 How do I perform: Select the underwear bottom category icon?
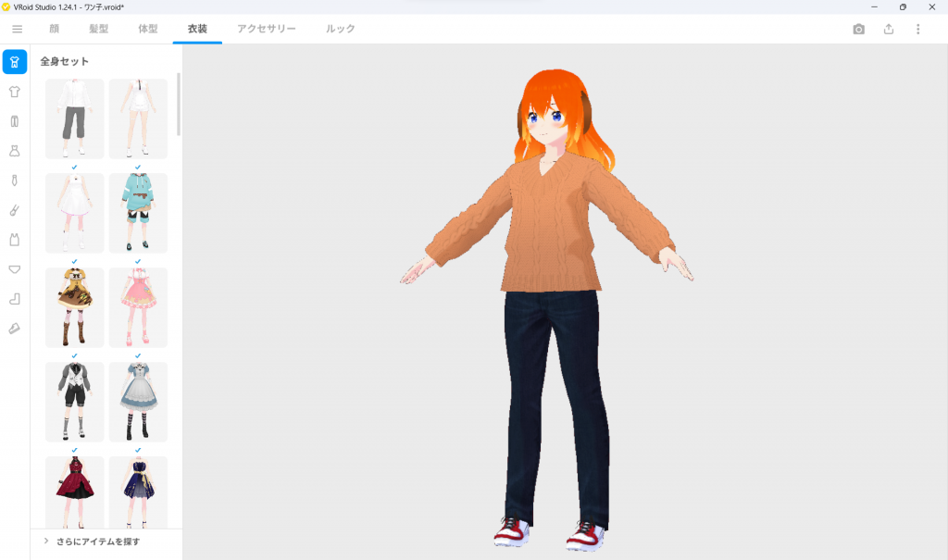[x=15, y=269]
